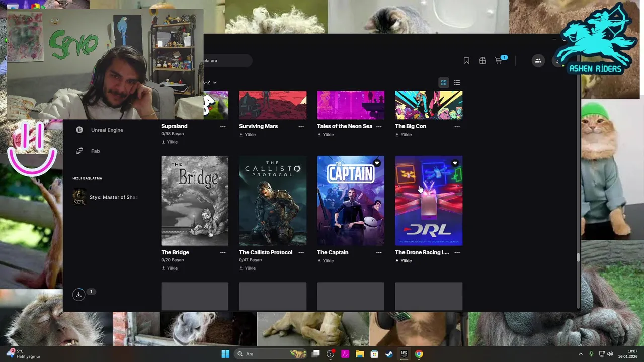Switch library to grid view
Viewport: 644px width, 362px height.
444,83
